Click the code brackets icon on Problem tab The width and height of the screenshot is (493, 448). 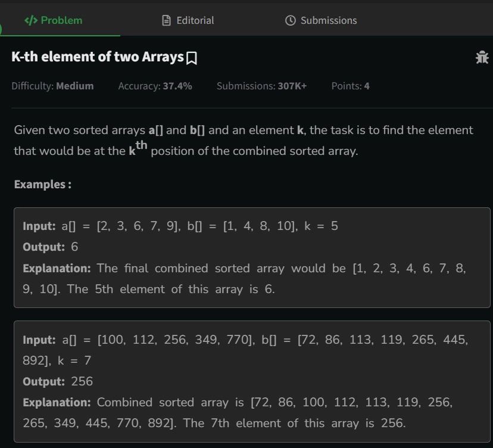tap(31, 20)
